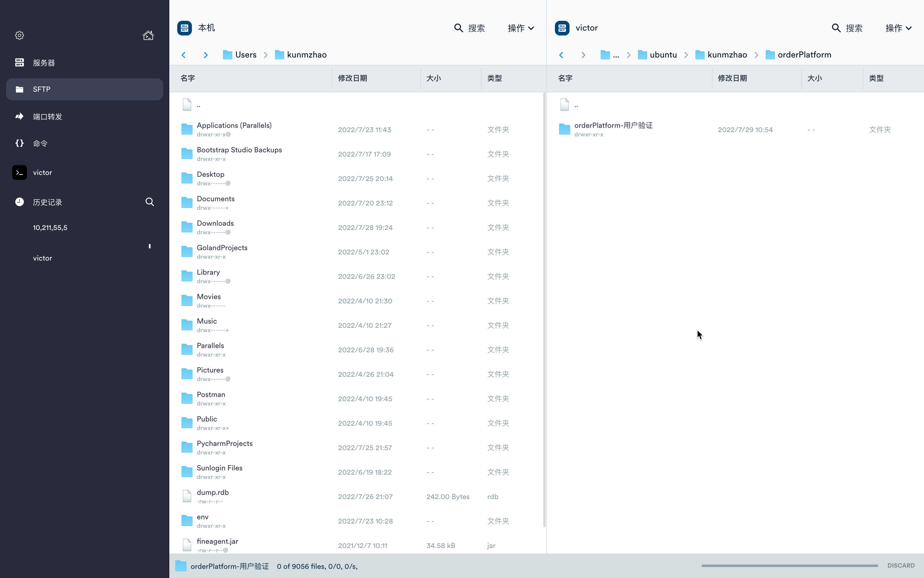This screenshot has height=578, width=924.
Task: Click the 本机 local host icon
Action: tap(185, 28)
